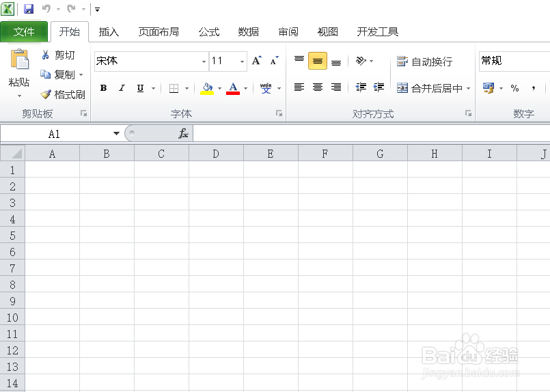550x392 pixels.
Task: Select column D header
Action: pyautogui.click(x=216, y=154)
